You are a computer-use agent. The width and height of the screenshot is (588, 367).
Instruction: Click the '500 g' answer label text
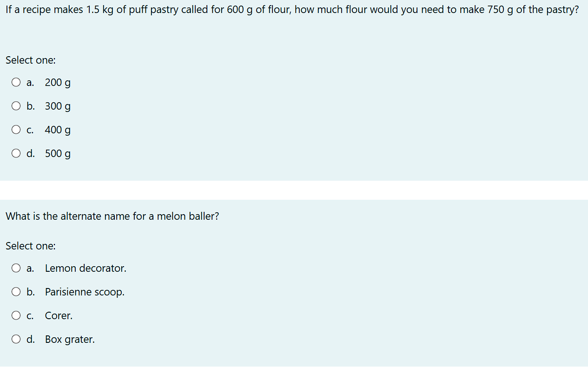click(x=58, y=154)
